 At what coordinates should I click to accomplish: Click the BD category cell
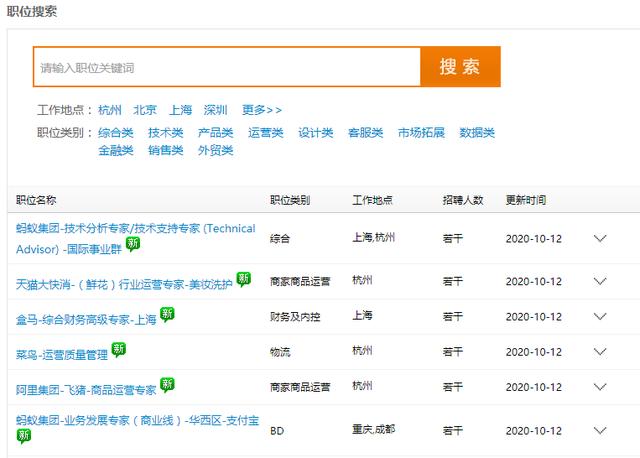(x=277, y=431)
